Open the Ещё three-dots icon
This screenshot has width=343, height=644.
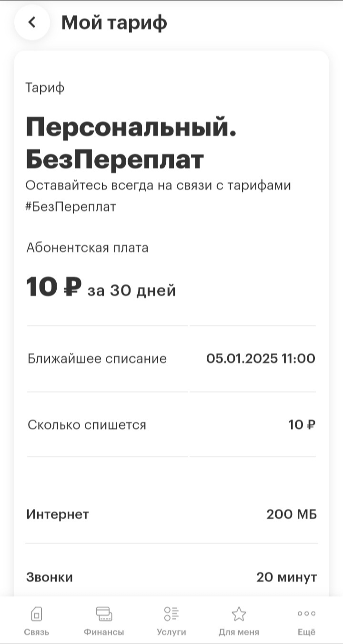click(306, 614)
